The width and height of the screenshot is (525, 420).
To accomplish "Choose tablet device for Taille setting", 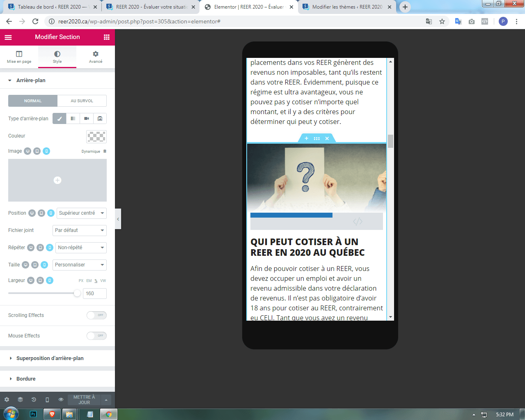I will coord(35,265).
